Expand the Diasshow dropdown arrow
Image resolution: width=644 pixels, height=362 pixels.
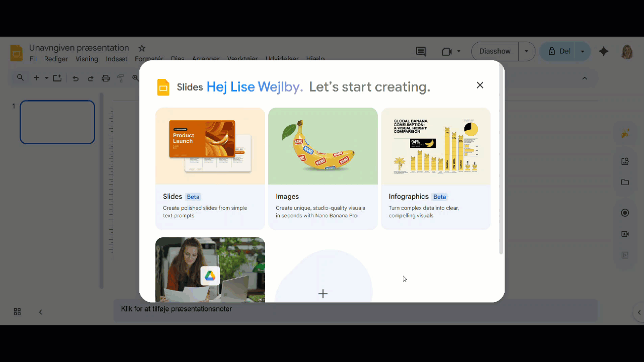click(527, 51)
